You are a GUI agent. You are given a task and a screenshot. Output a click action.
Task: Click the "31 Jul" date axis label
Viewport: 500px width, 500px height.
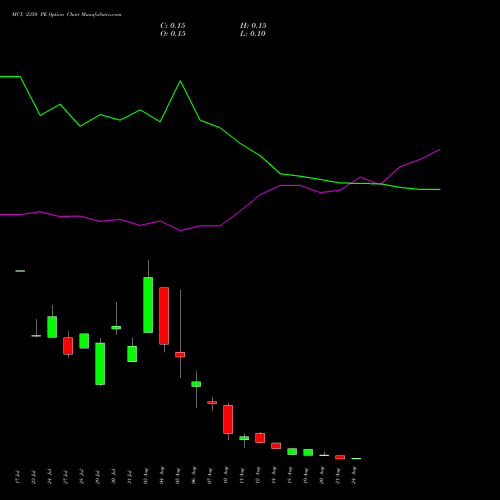tap(130, 477)
